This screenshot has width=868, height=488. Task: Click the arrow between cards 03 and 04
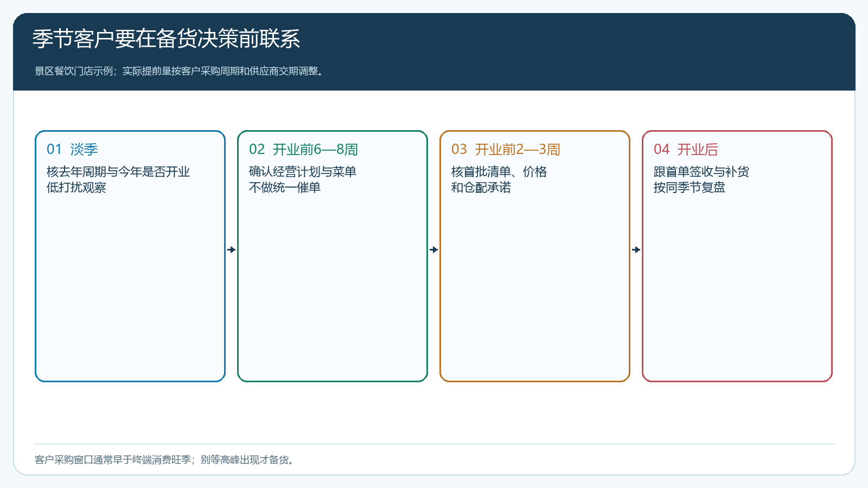[636, 250]
